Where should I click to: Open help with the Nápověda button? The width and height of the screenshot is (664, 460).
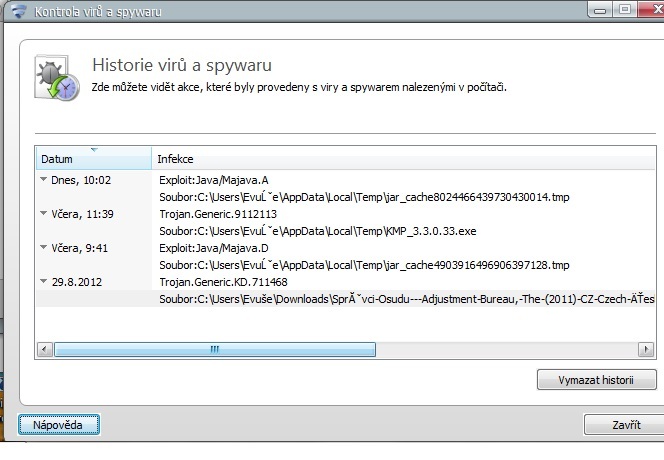pos(58,424)
